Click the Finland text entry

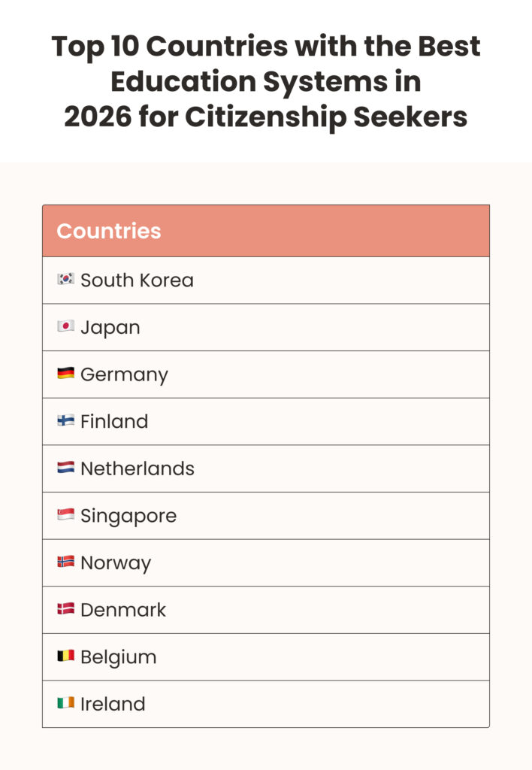click(x=114, y=422)
